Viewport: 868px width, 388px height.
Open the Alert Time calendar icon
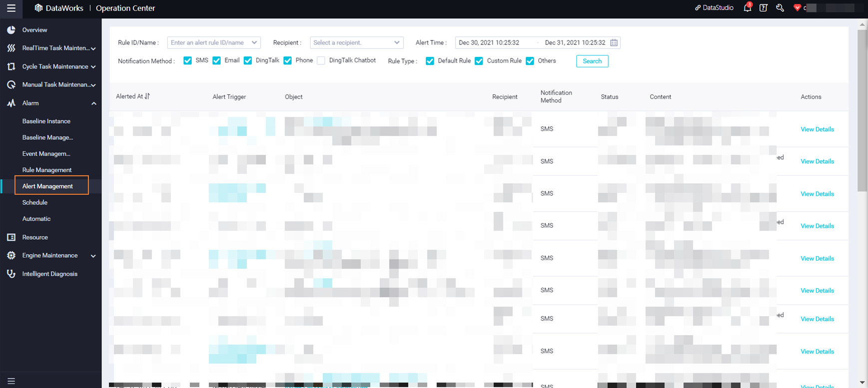(614, 42)
